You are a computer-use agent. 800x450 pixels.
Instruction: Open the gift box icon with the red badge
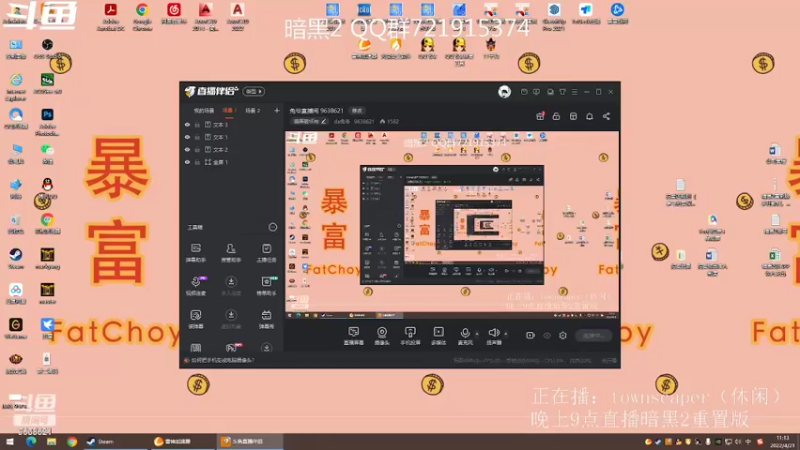540,116
